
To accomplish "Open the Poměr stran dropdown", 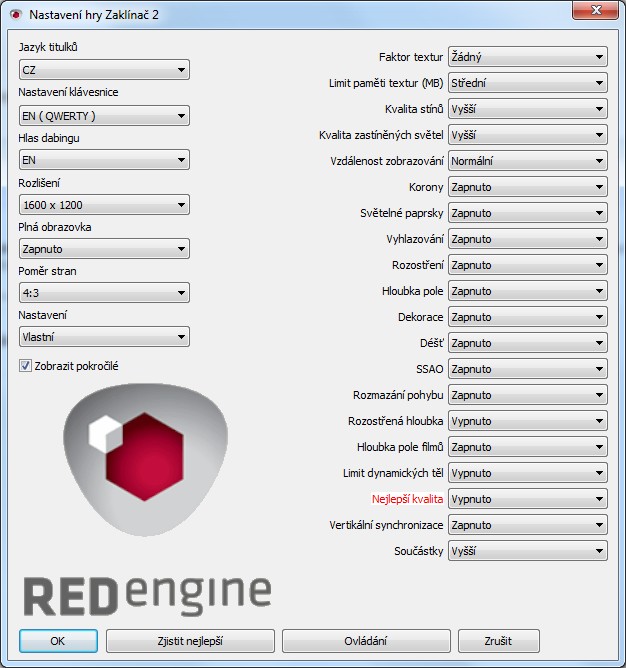I will 104,293.
